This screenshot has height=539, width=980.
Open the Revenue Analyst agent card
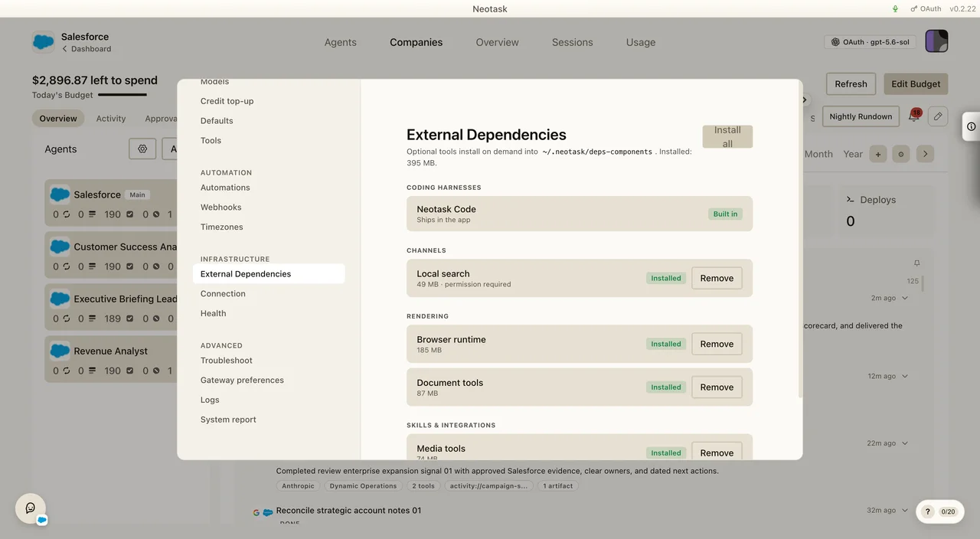[x=112, y=358]
